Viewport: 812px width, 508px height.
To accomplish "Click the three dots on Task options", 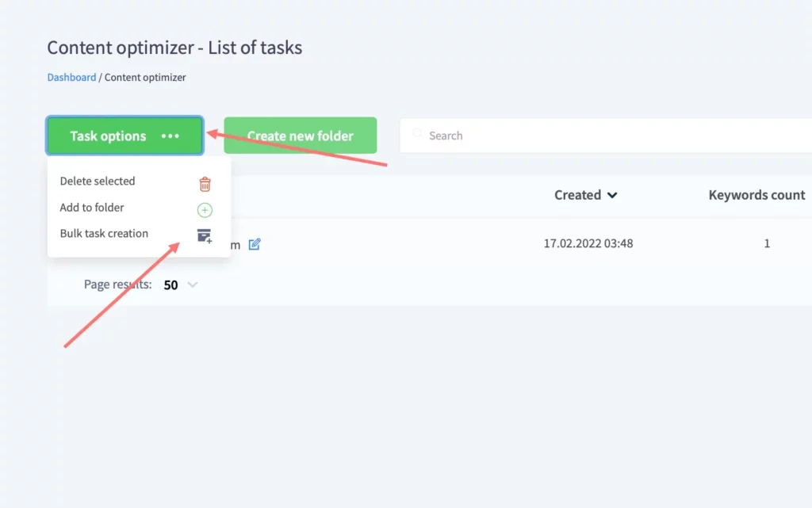I will (170, 136).
